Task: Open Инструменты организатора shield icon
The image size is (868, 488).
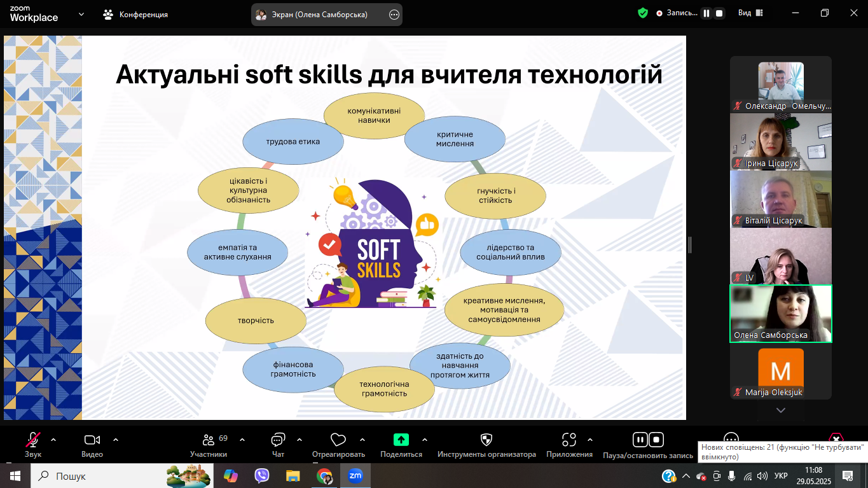Action: 486,440
